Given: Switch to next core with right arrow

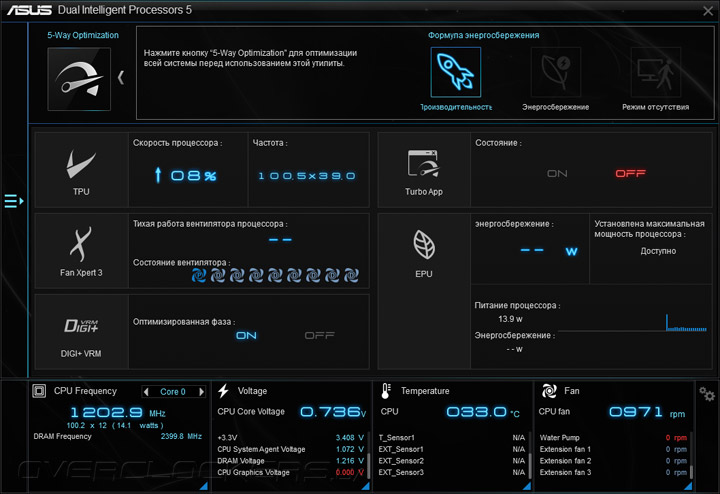Looking at the screenshot, I should tap(201, 392).
